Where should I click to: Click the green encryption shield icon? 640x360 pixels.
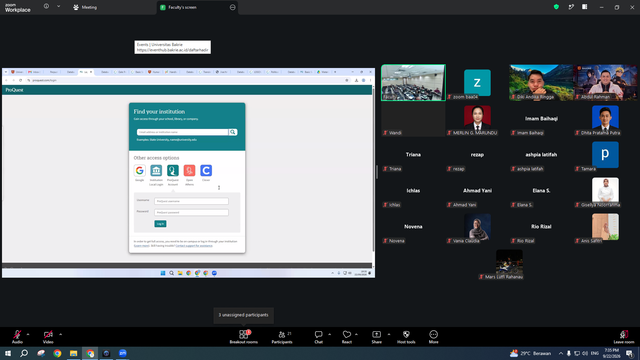(x=556, y=7)
